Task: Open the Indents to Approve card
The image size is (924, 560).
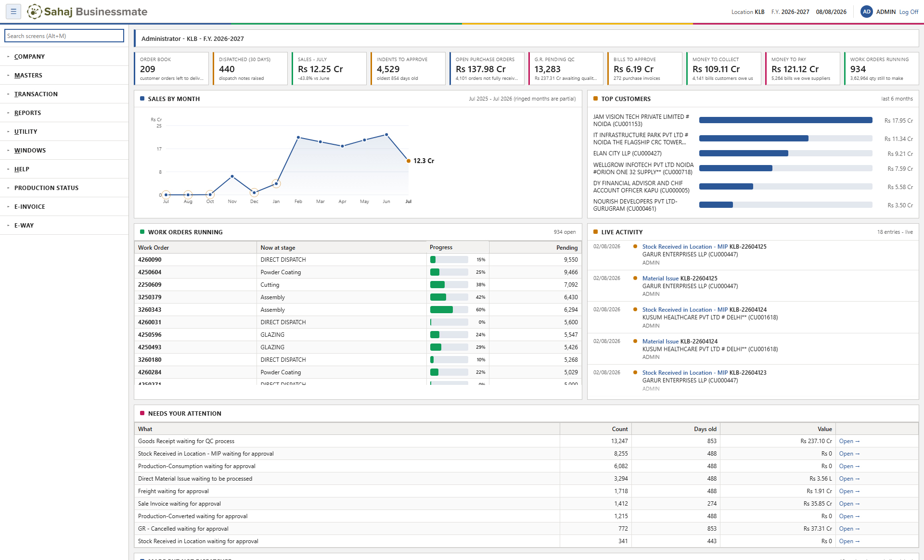Action: pyautogui.click(x=408, y=68)
